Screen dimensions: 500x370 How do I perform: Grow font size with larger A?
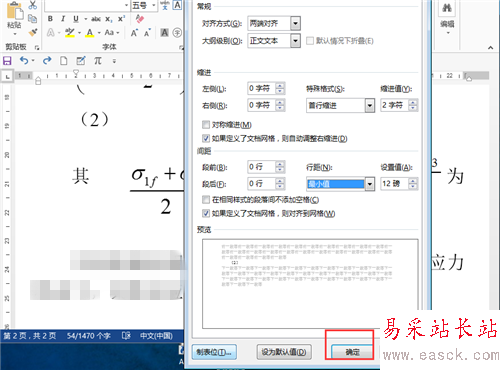point(134,33)
